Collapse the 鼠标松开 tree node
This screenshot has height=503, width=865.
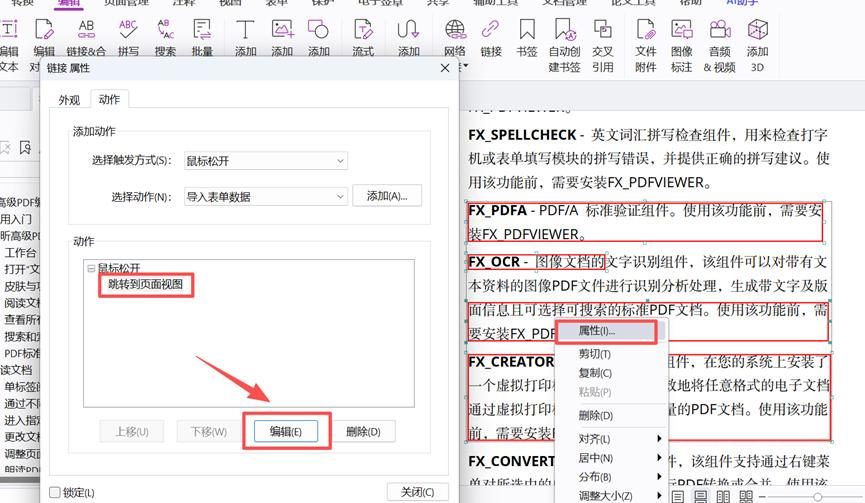(x=91, y=269)
